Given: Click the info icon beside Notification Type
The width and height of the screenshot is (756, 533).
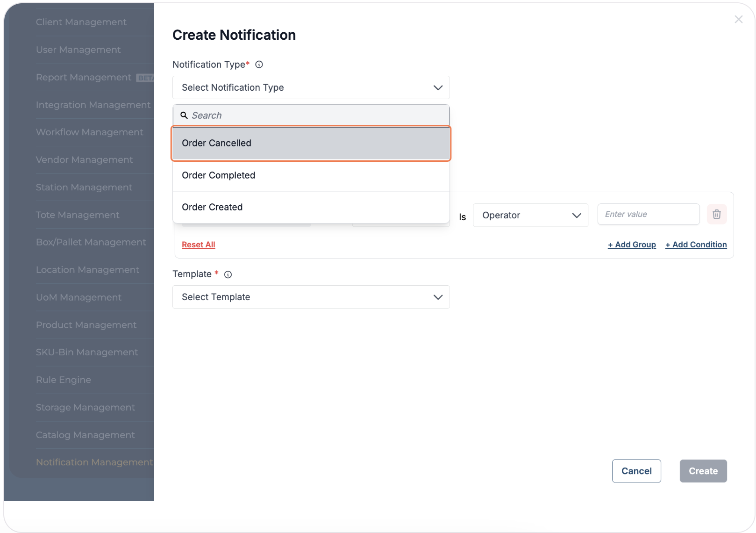Looking at the screenshot, I should coord(259,65).
